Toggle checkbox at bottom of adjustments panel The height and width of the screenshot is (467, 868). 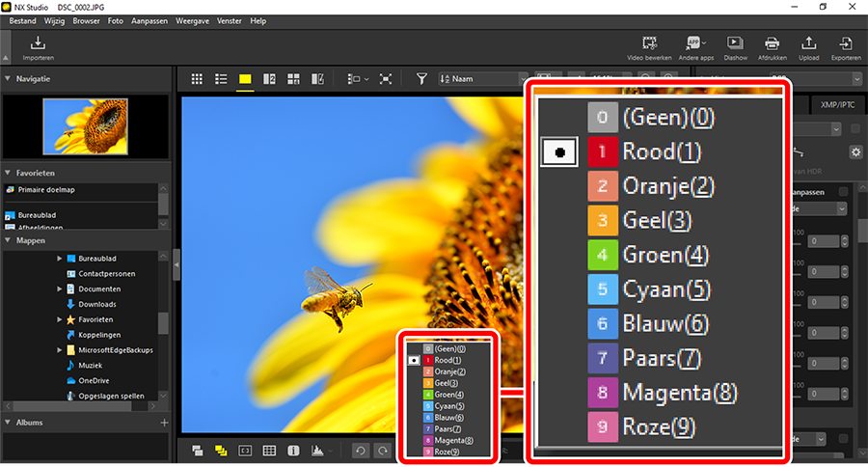(843, 438)
